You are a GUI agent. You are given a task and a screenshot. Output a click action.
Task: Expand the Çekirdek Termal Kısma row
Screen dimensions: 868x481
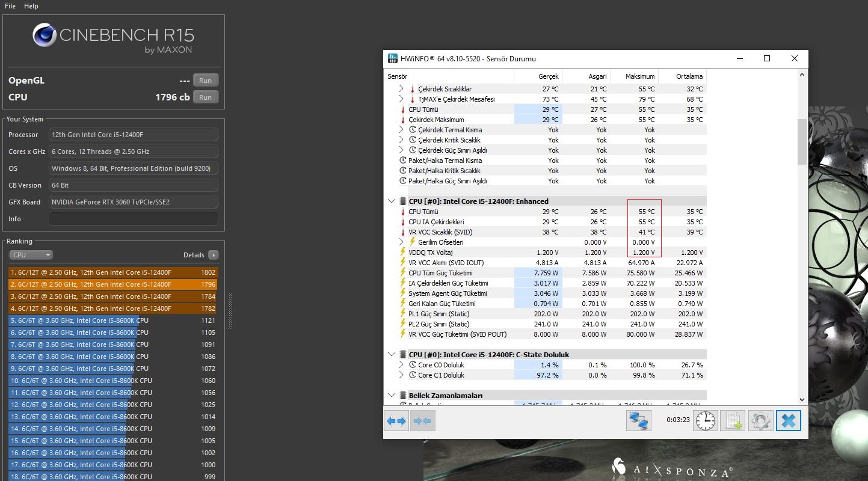[x=402, y=130]
